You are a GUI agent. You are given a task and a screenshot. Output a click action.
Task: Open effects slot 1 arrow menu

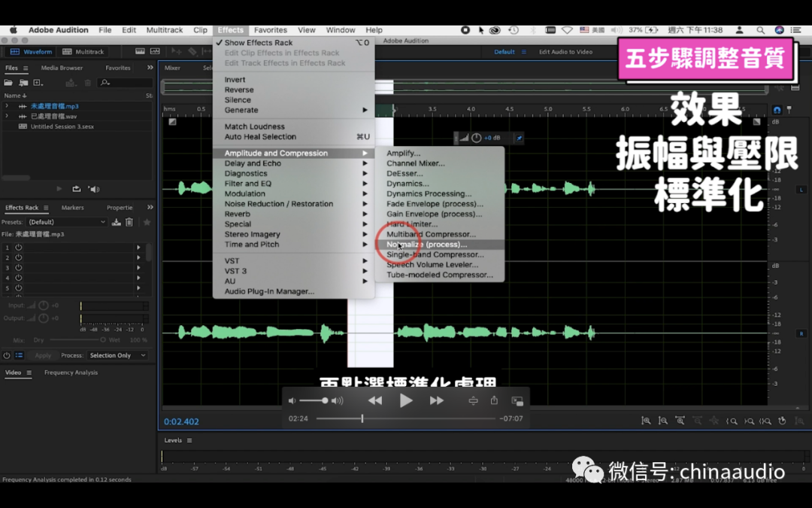coord(138,248)
